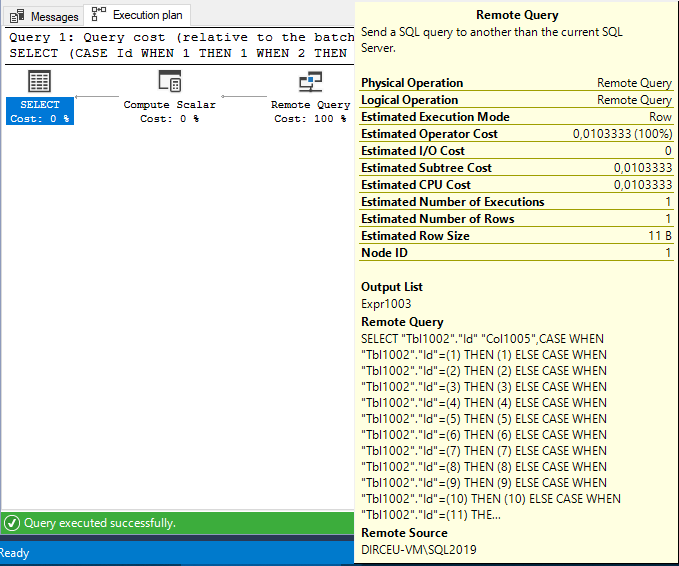Click the Estimated I/O Cost row
Image resolution: width=679 pixels, height=566 pixels.
(x=516, y=151)
